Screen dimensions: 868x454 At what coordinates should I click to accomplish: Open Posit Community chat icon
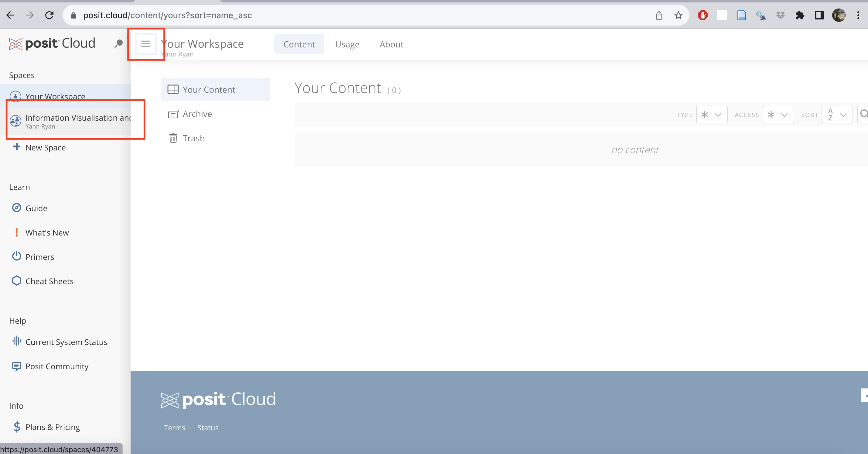pyautogui.click(x=16, y=366)
